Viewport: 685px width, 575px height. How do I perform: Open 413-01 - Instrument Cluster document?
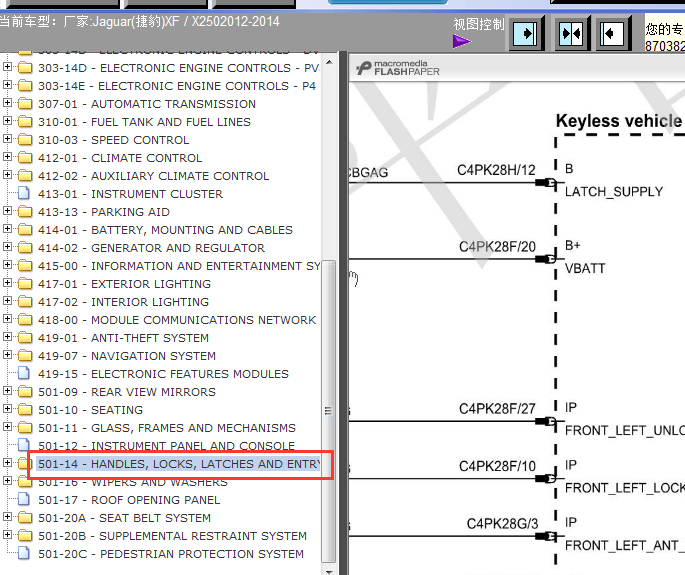click(x=130, y=194)
